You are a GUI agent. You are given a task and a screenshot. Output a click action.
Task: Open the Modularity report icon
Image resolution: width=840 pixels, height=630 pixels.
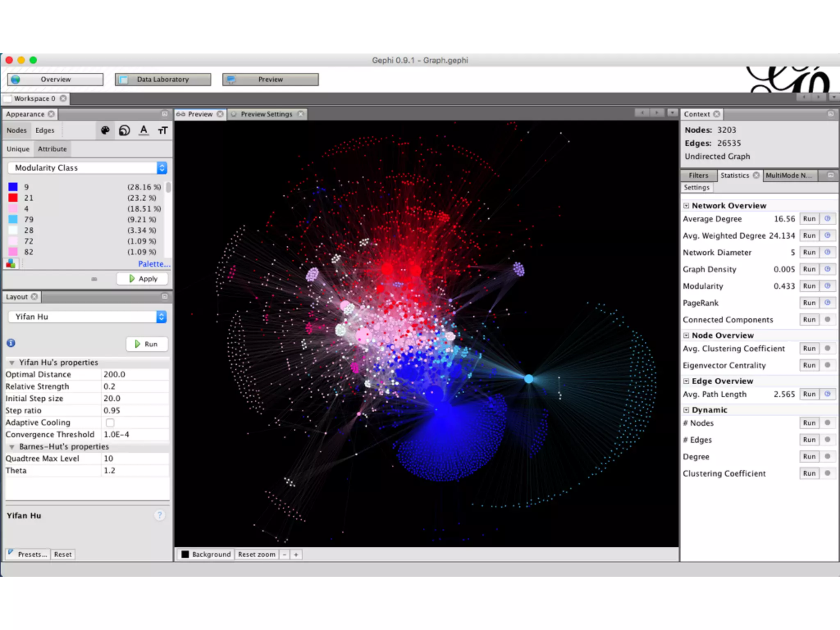pyautogui.click(x=827, y=286)
